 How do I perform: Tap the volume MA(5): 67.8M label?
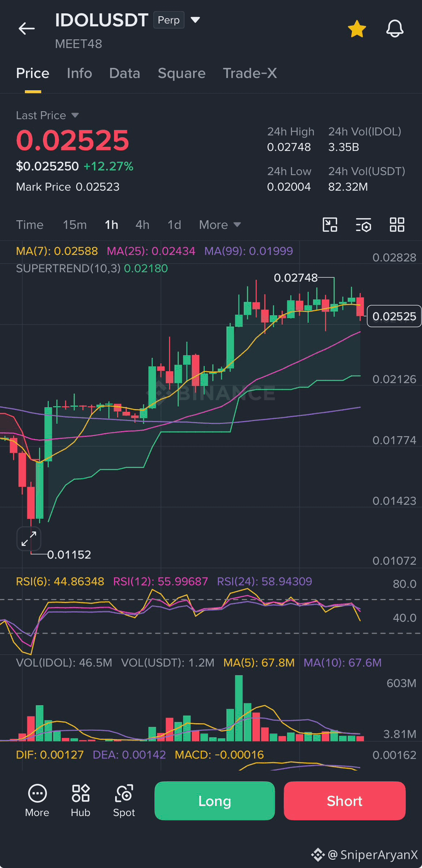(259, 663)
